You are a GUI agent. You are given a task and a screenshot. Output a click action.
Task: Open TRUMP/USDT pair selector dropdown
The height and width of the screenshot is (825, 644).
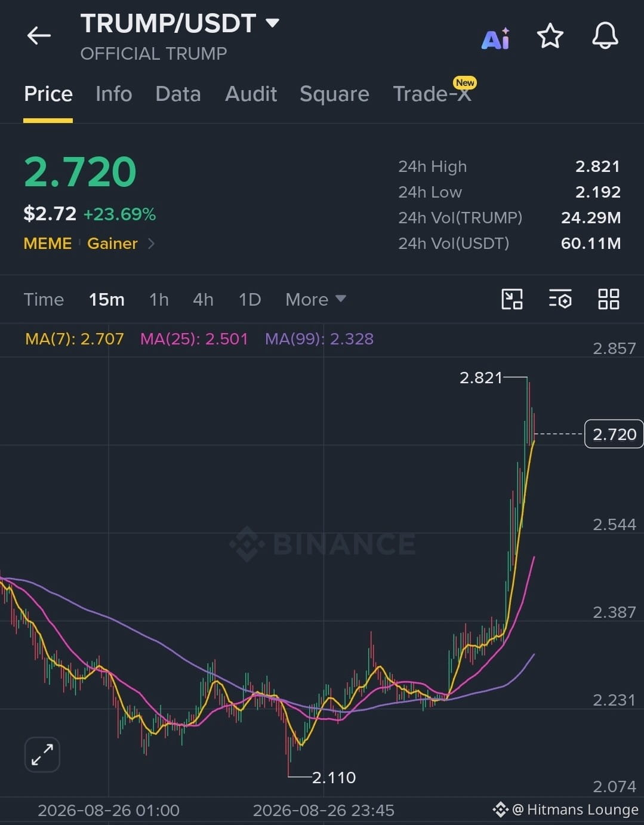click(272, 23)
